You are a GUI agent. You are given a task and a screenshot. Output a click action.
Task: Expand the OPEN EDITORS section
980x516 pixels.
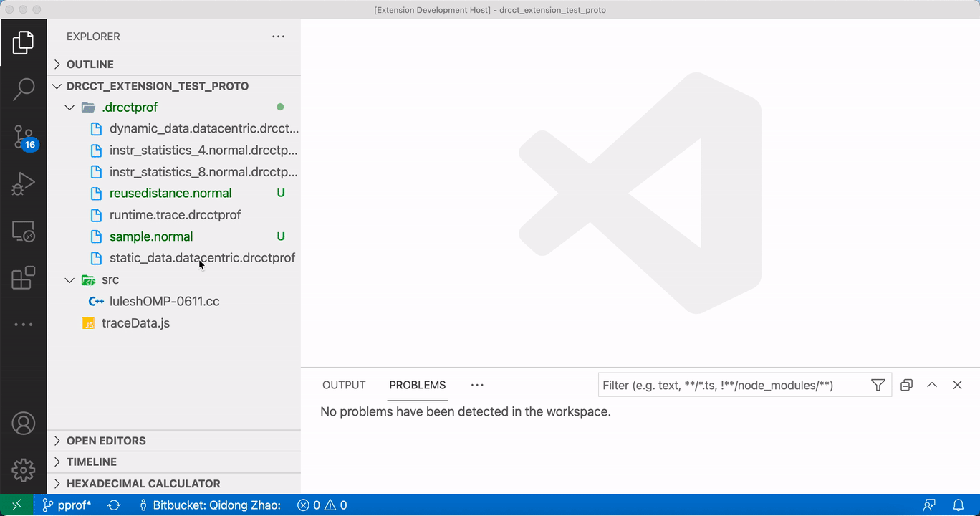[174, 441]
